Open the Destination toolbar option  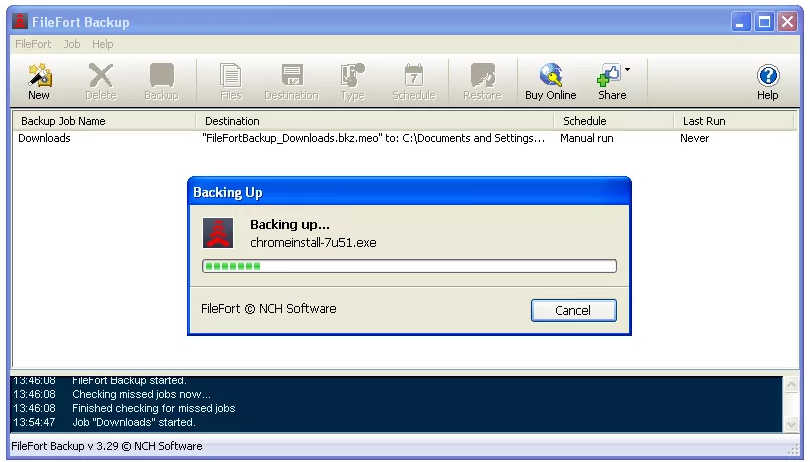click(x=291, y=82)
